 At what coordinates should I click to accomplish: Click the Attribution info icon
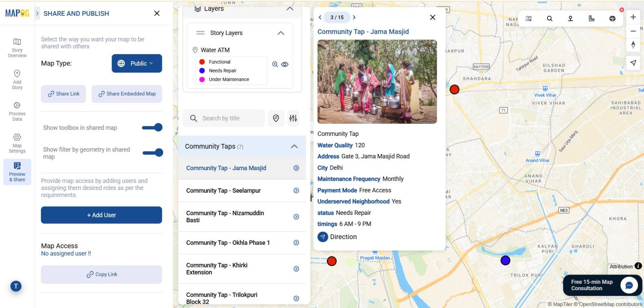coord(638,266)
